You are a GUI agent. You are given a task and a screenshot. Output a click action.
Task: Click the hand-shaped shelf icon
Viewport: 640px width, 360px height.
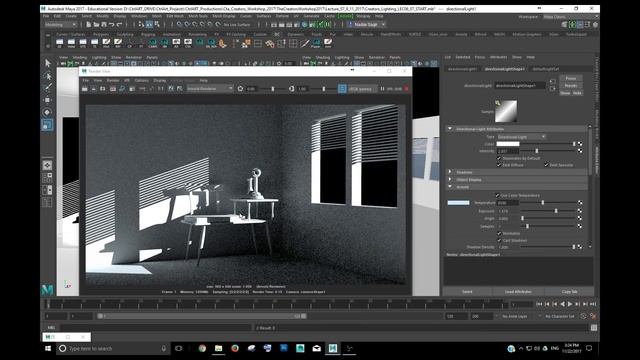point(223,43)
